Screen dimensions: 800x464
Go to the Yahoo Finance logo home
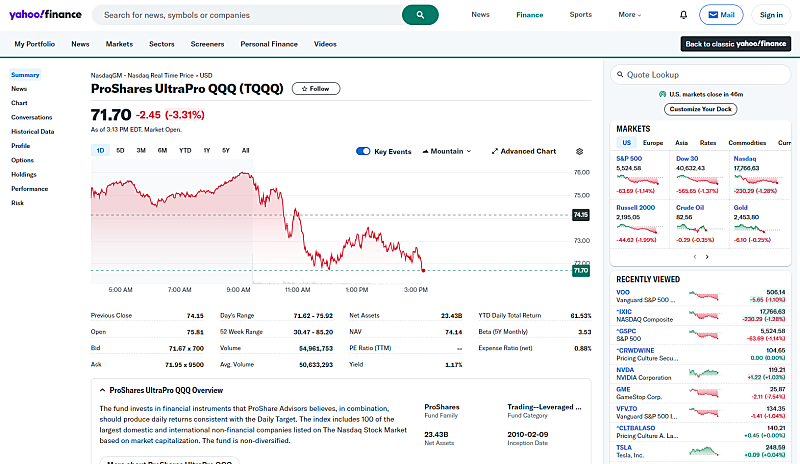(46, 15)
